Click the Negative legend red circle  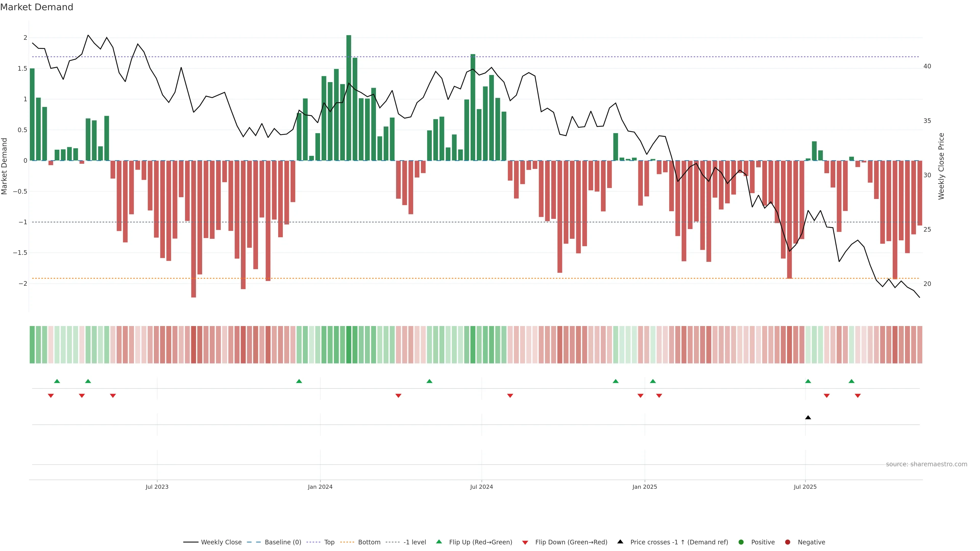(x=788, y=542)
